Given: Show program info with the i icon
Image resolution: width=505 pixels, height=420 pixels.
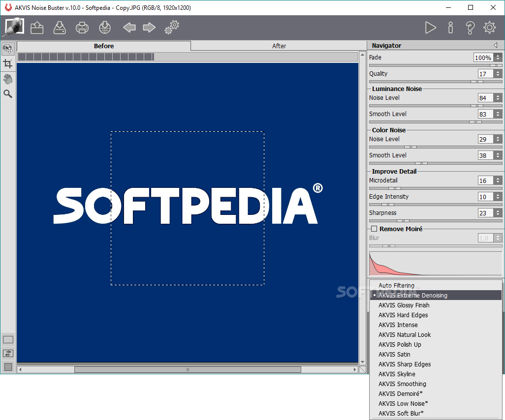Looking at the screenshot, I should point(450,28).
